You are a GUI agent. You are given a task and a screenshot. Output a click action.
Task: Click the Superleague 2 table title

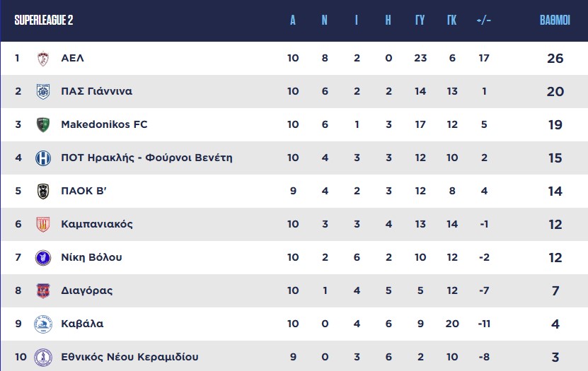click(44, 20)
